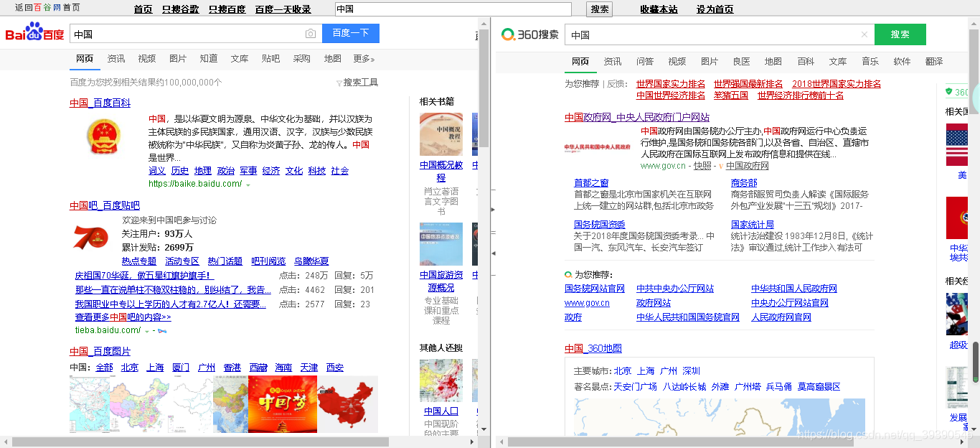Focus the top bar search input field
Image resolution: width=980 pixels, height=448 pixels.
(x=453, y=9)
